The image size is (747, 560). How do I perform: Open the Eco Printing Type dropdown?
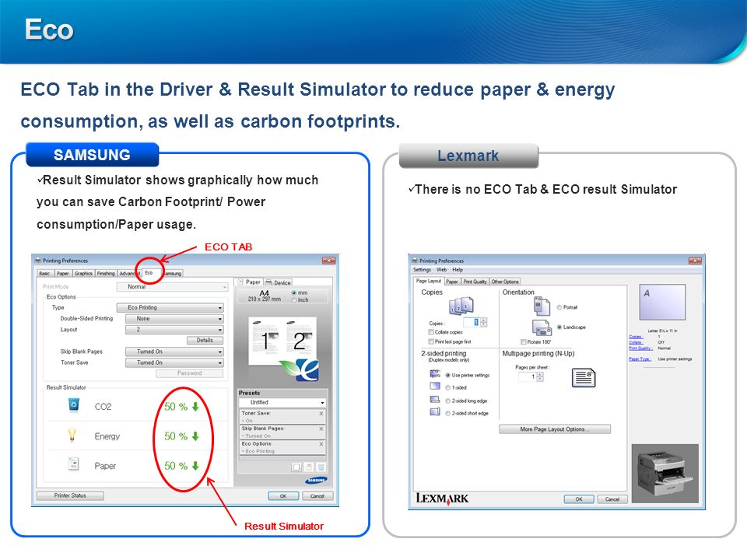[x=170, y=308]
